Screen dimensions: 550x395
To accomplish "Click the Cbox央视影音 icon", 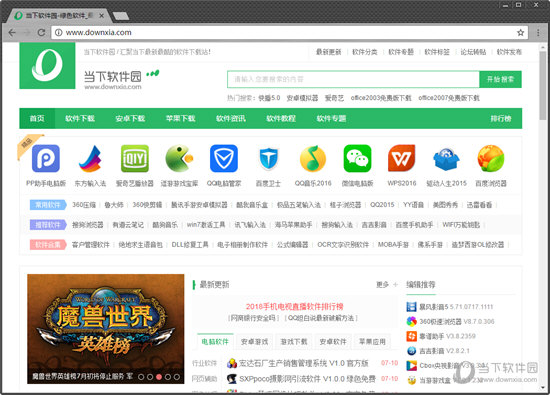I will (411, 366).
